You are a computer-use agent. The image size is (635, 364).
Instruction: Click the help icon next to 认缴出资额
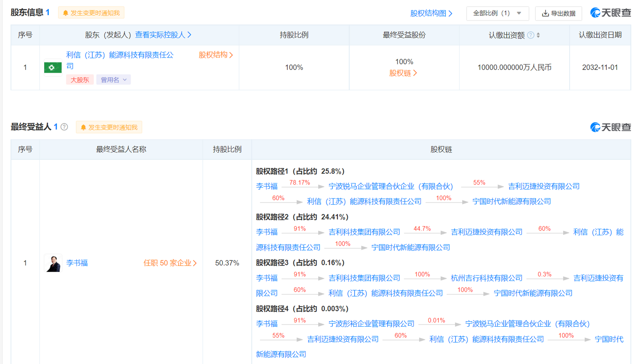pyautogui.click(x=531, y=35)
